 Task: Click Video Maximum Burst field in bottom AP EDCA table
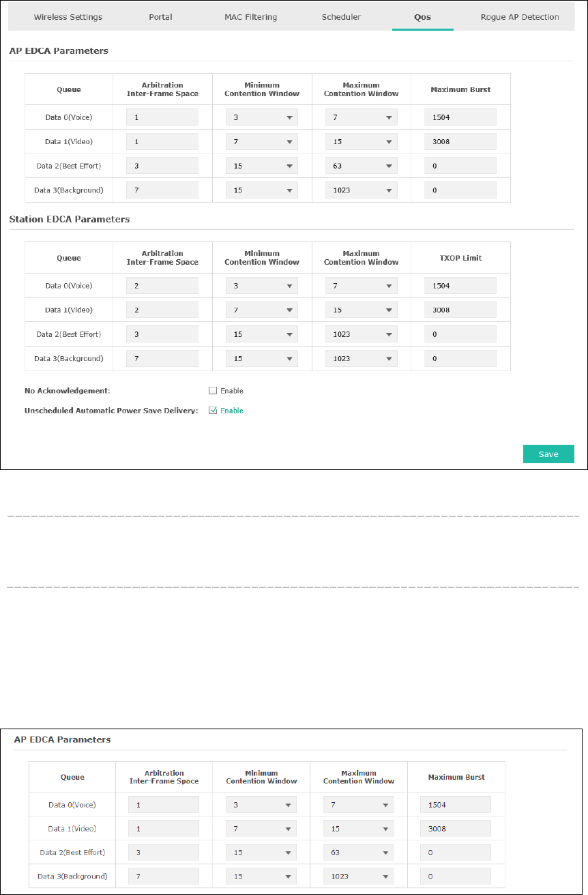point(456,829)
